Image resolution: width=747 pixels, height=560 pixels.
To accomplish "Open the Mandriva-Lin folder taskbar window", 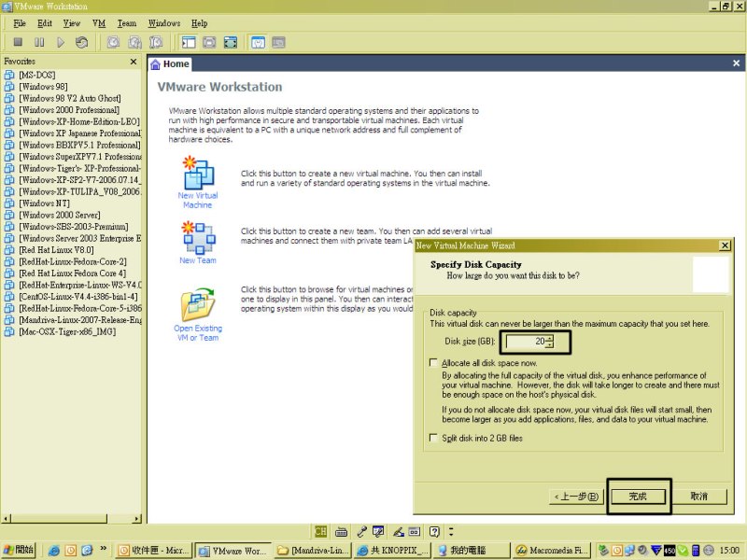I will coord(314,551).
